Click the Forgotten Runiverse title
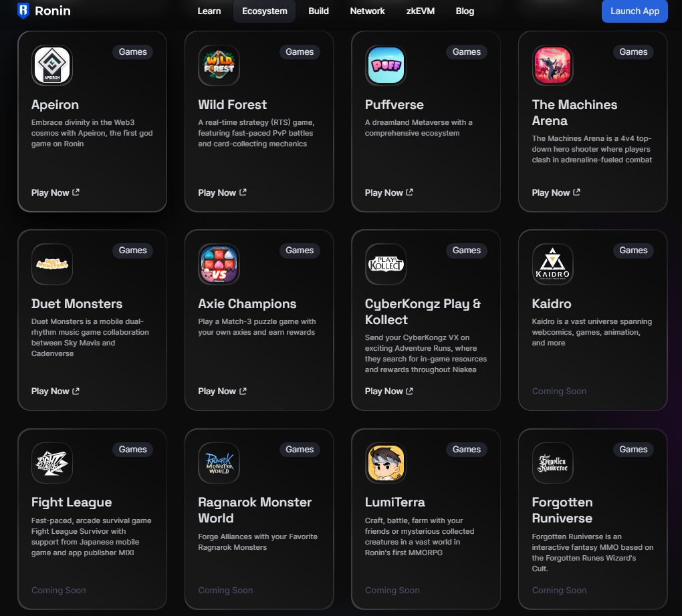 tap(562, 510)
